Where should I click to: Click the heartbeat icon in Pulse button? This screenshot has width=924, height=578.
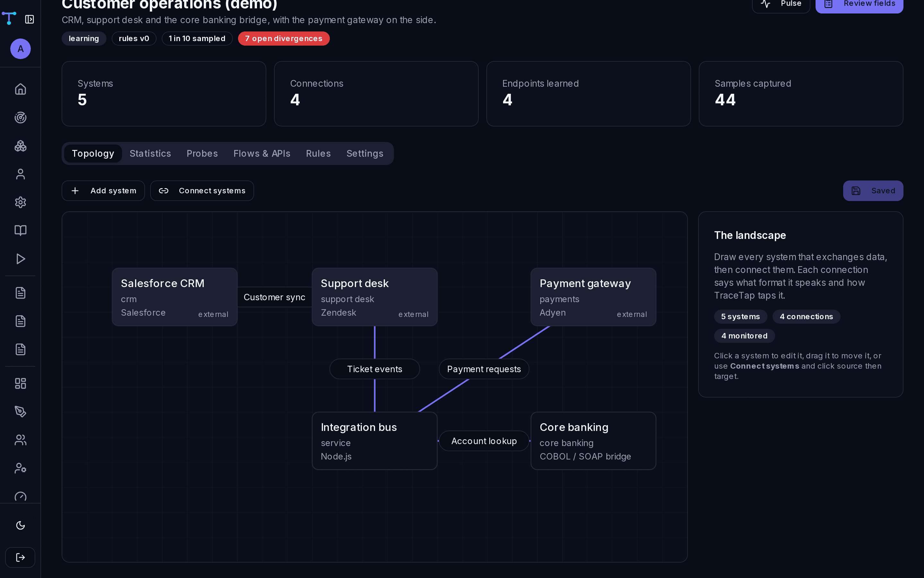point(766,4)
